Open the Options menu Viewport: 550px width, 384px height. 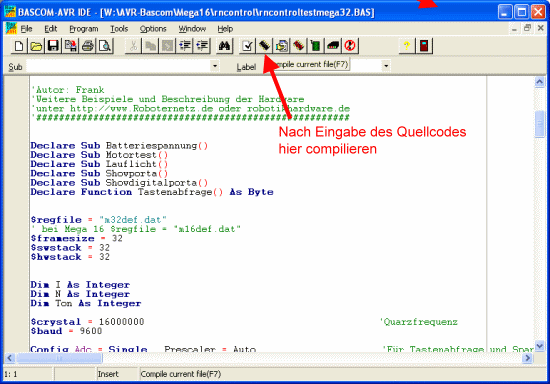(x=153, y=29)
